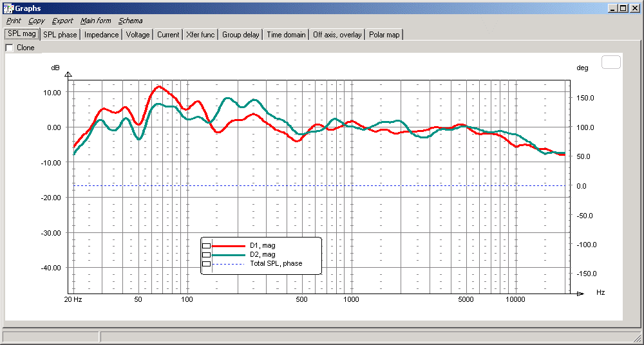
Task: Click the 500 Hz axis label
Action: [302, 299]
